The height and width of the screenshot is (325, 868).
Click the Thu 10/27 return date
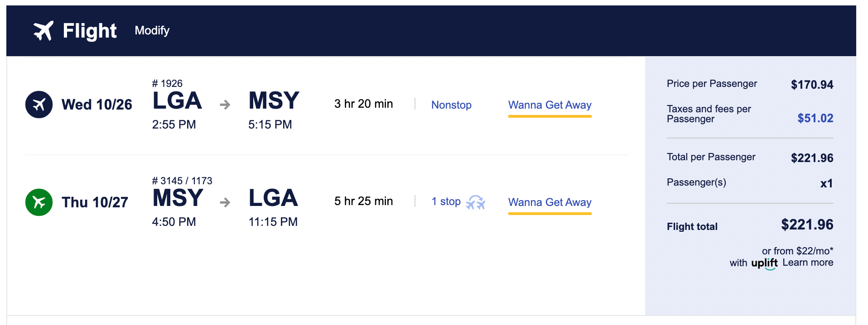point(95,202)
